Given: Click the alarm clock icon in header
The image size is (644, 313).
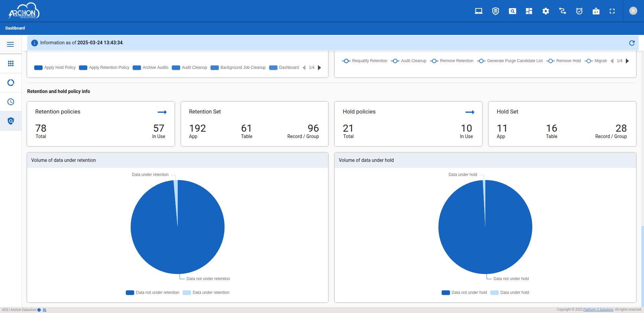Looking at the screenshot, I should [579, 11].
